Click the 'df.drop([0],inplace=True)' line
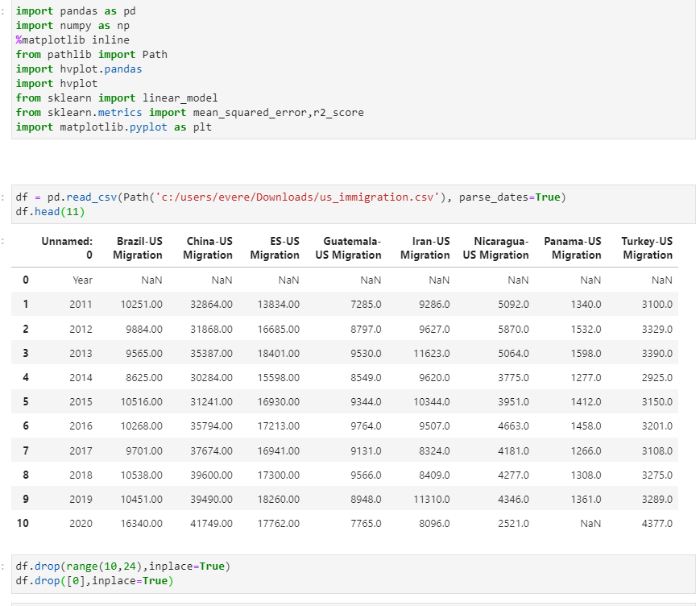This screenshot has width=700, height=606. point(94,580)
